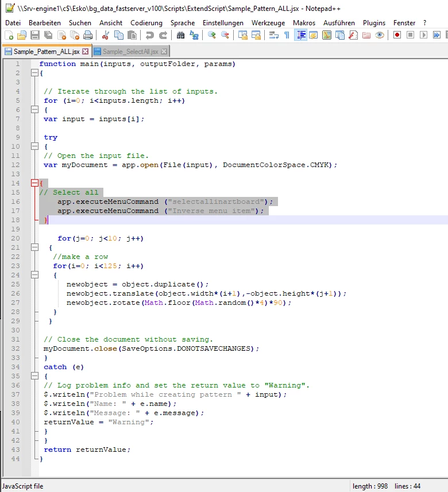Switch to the Sample_SelectAll.jsx tab
The height and width of the screenshot is (492, 448).
(130, 52)
